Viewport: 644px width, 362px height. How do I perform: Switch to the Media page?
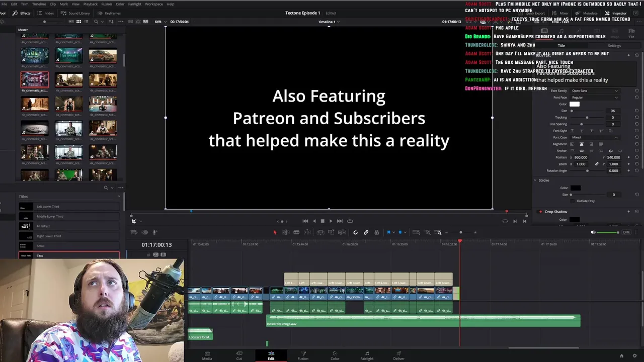(x=207, y=355)
